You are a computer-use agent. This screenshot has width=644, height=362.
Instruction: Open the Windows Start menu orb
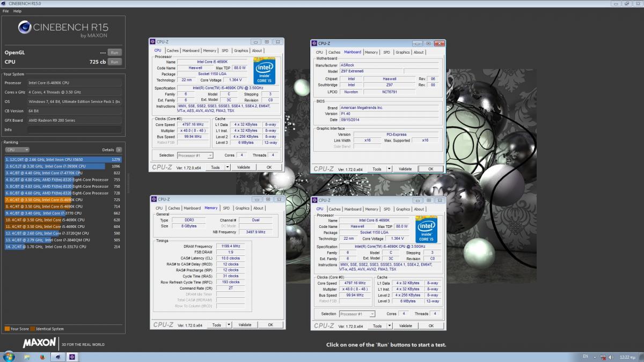pos(9,356)
